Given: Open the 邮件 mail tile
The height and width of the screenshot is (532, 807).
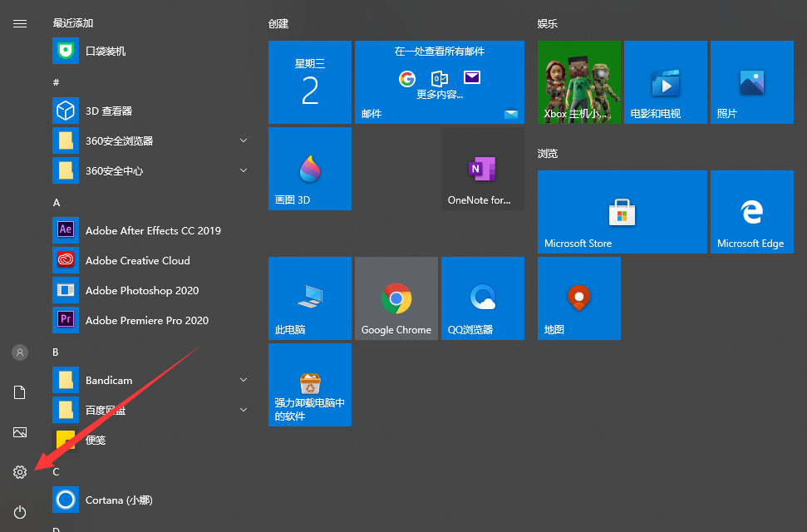Looking at the screenshot, I should (439, 82).
